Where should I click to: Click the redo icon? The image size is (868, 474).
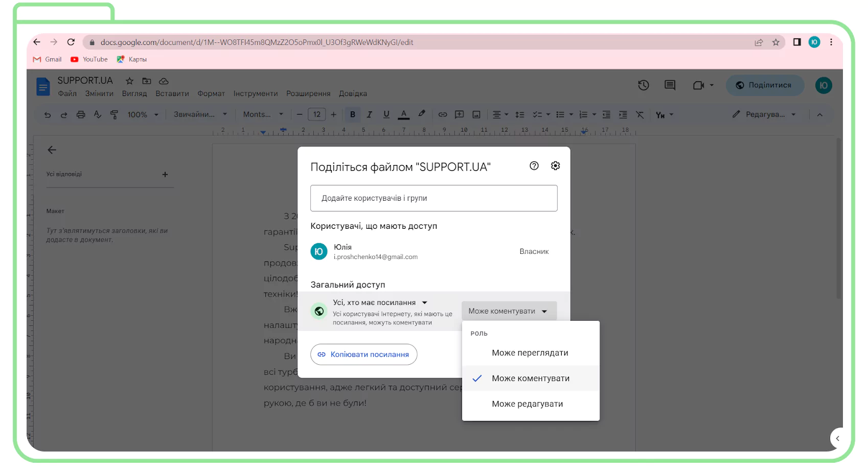point(64,114)
